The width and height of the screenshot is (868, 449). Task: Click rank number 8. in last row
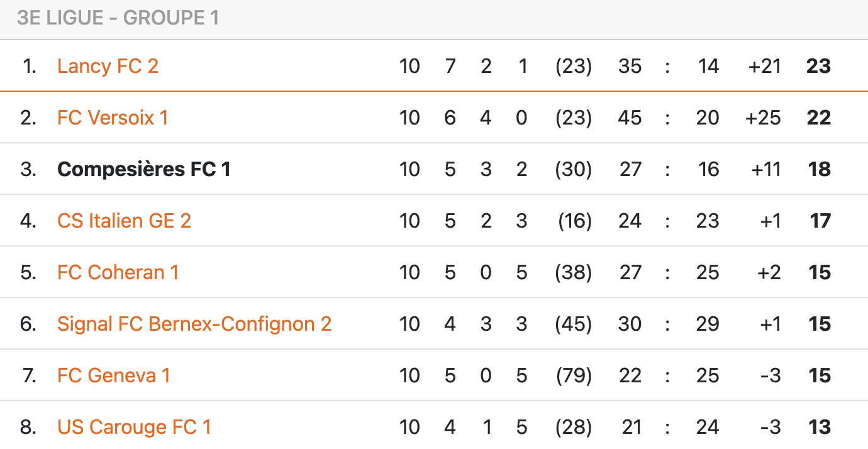pyautogui.click(x=28, y=427)
